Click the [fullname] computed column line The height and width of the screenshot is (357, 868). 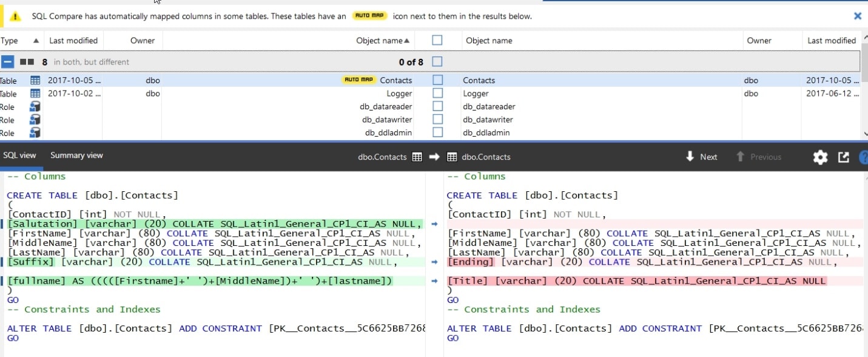click(200, 281)
